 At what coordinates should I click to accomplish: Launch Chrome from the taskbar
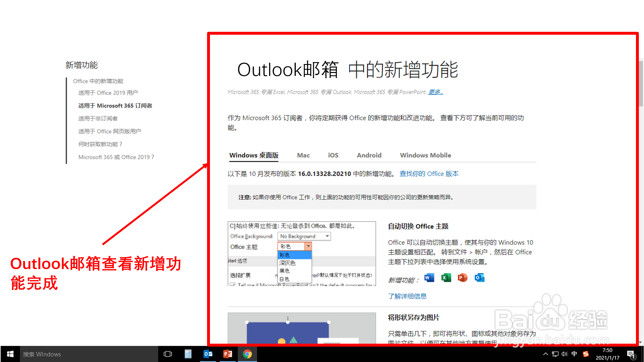pos(247,354)
